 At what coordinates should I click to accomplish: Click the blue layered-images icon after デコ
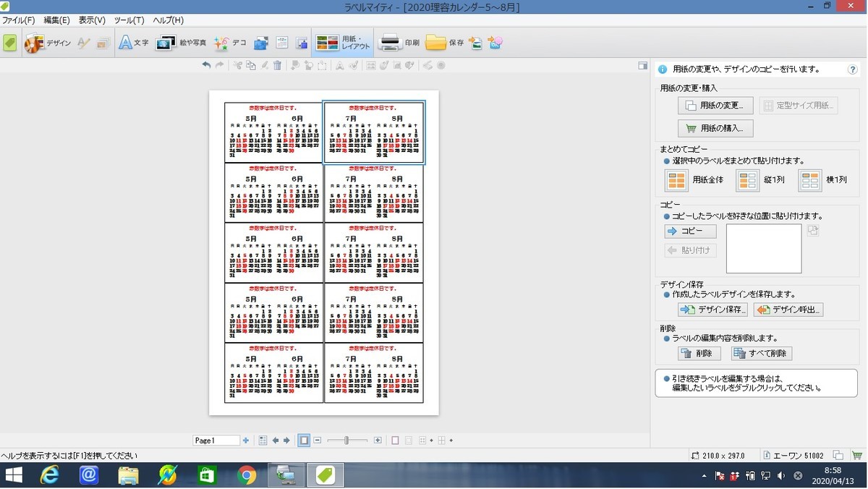pos(261,43)
